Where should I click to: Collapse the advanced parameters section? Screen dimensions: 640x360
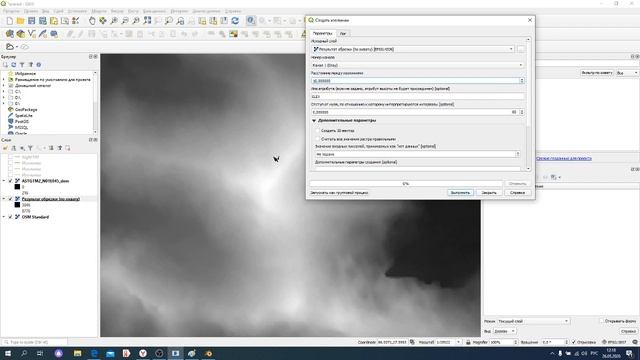click(x=314, y=120)
